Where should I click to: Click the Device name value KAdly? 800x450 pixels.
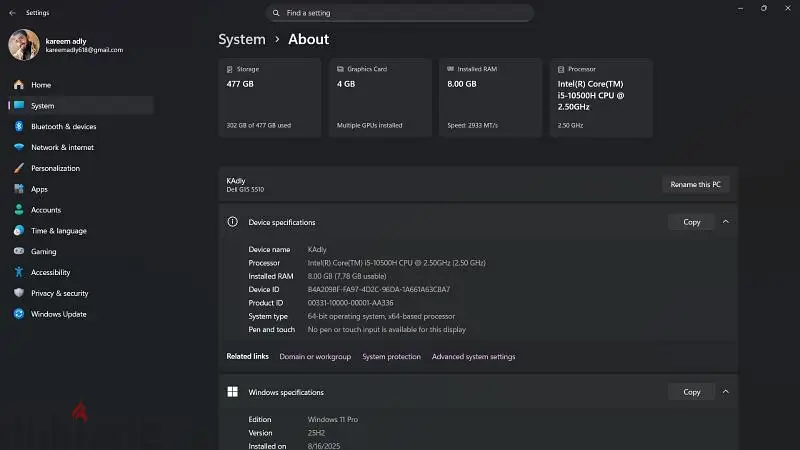pos(317,249)
